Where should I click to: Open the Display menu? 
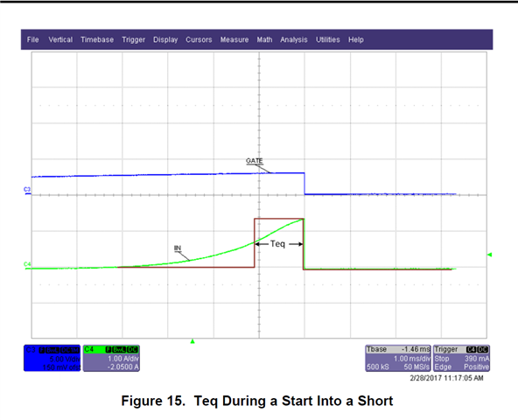165,39
